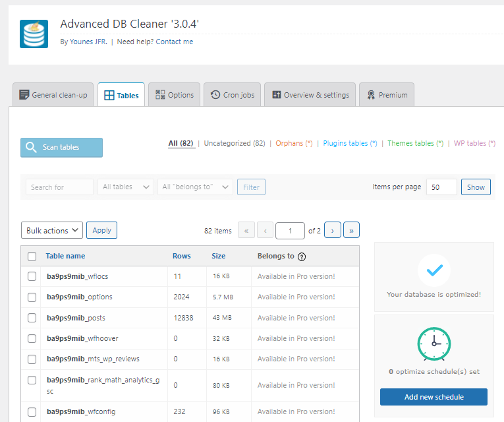Image resolution: width=504 pixels, height=422 pixels.
Task: Filter by All (82) tables
Action: click(181, 144)
